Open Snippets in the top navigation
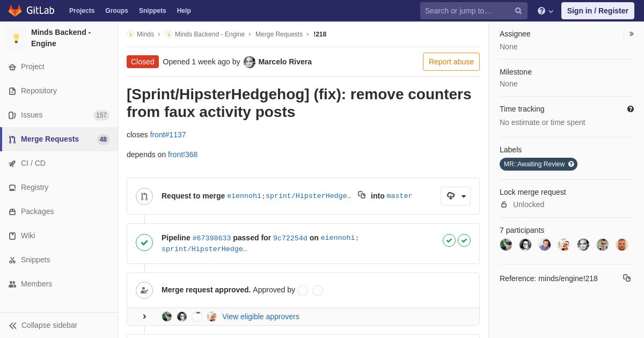Image resolution: width=644 pixels, height=338 pixels. 152,11
